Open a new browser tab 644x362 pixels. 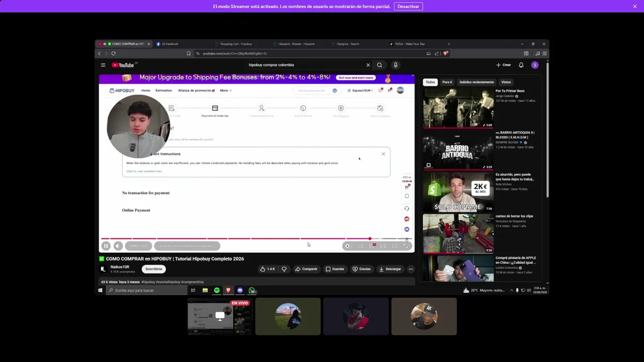coord(449,44)
